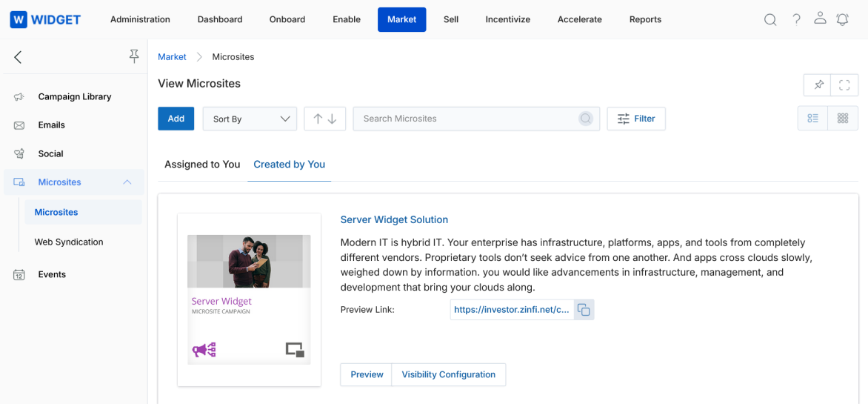Open the Accelerate menu

coord(580,19)
